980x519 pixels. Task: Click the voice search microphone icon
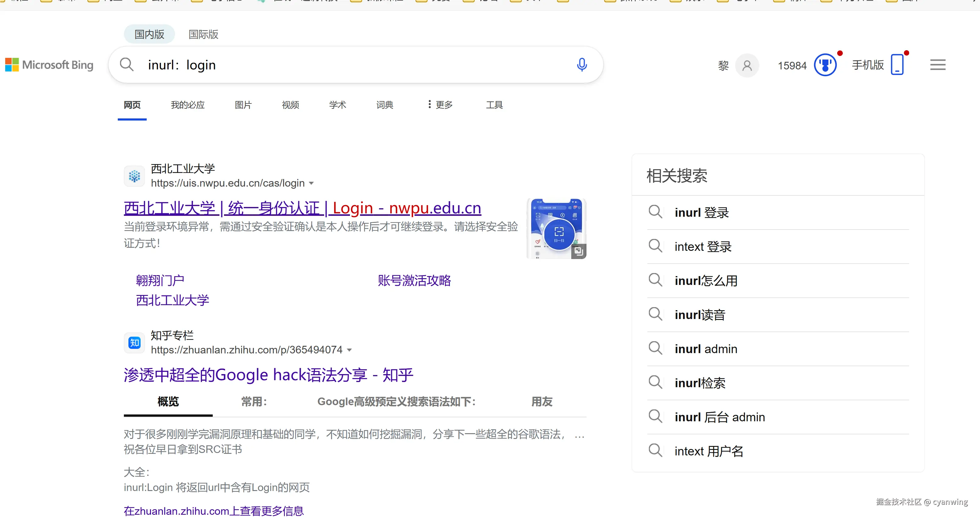click(x=581, y=65)
